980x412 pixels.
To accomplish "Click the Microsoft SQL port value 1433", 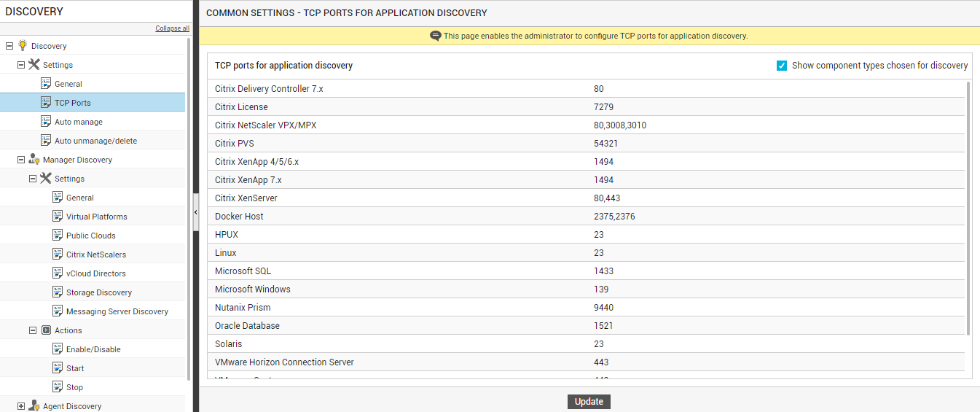I will click(x=604, y=271).
